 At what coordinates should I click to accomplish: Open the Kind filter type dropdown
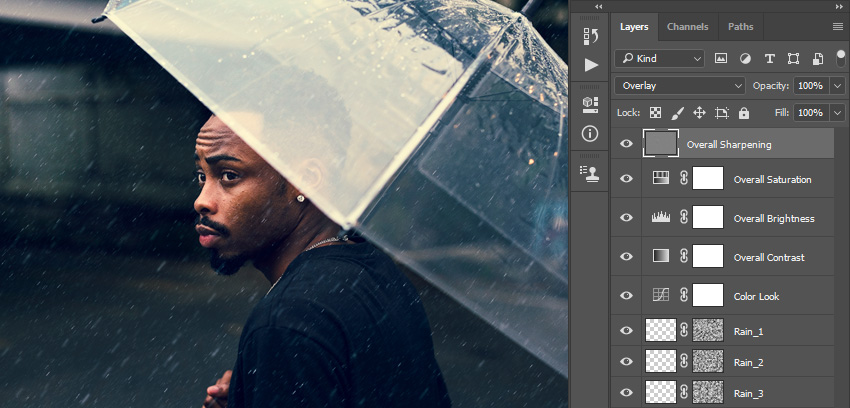tap(659, 59)
